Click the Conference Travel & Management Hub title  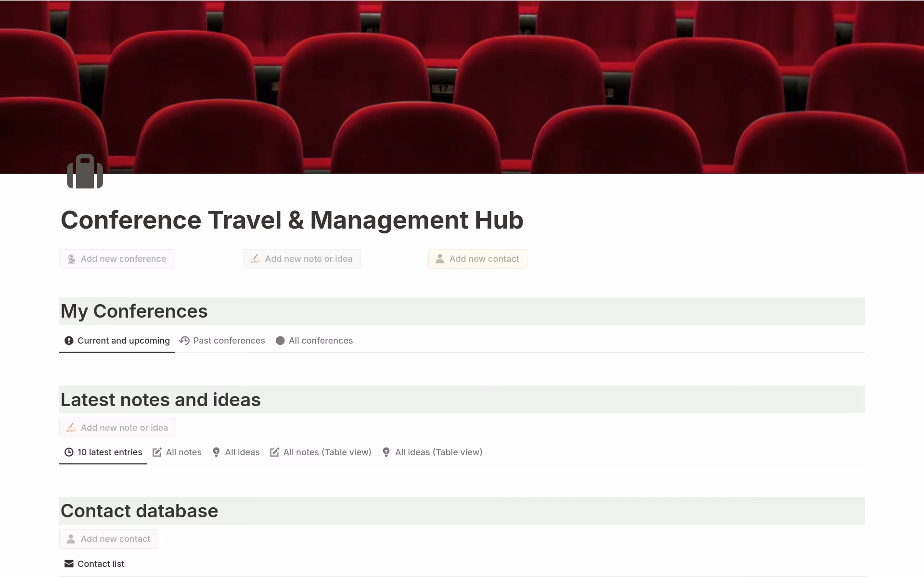(x=292, y=220)
